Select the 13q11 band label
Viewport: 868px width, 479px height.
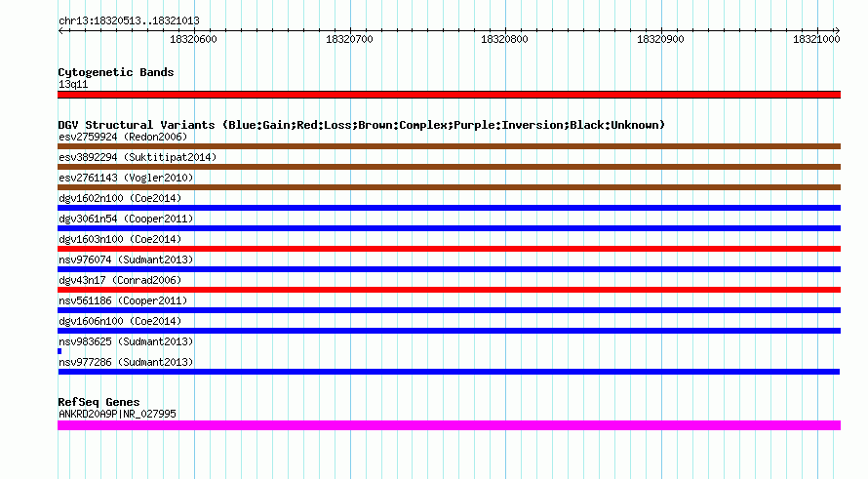point(73,84)
